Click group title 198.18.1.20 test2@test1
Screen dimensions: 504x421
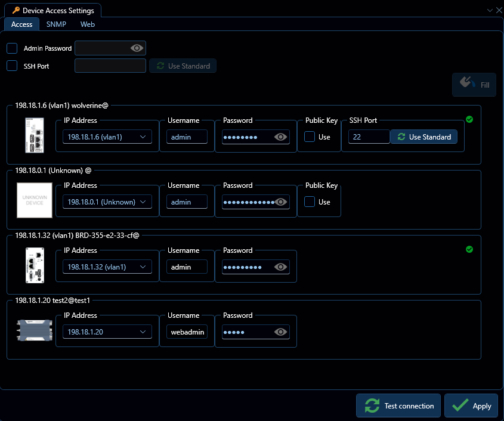(x=52, y=300)
